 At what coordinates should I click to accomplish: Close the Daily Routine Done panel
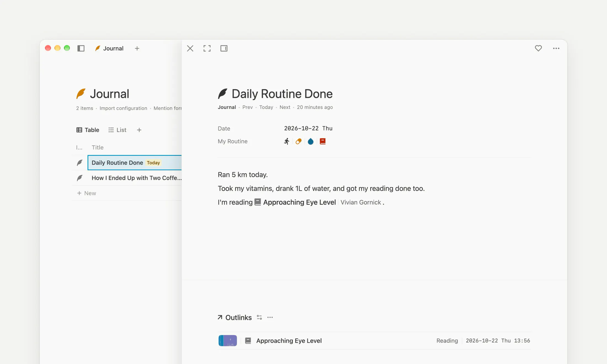190,49
